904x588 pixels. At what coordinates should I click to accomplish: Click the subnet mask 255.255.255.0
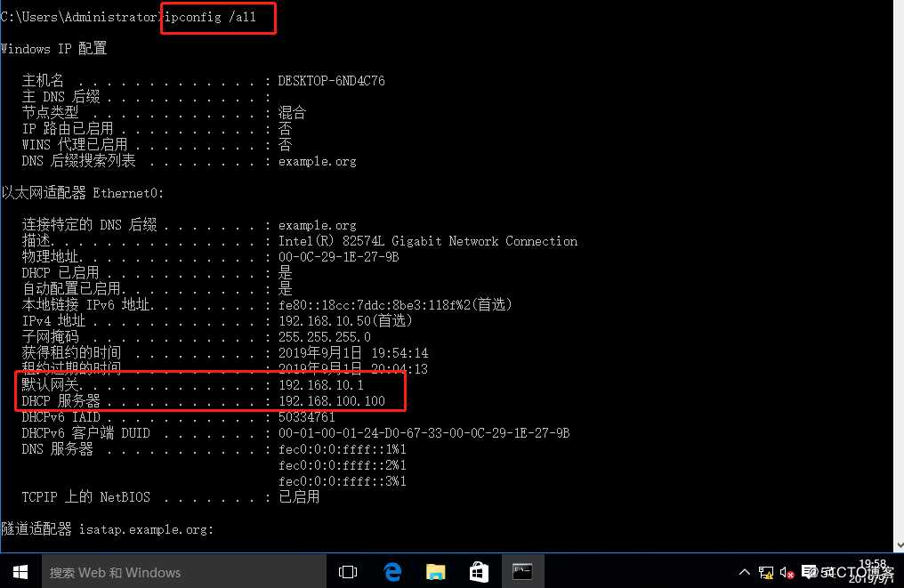[x=325, y=336]
